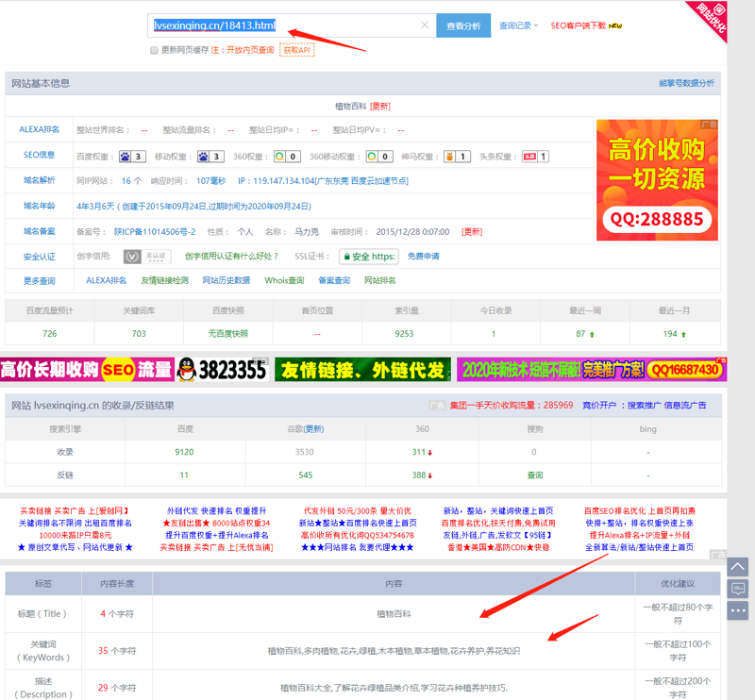Click index volume value 9253
This screenshot has width=755, height=700.
click(405, 334)
